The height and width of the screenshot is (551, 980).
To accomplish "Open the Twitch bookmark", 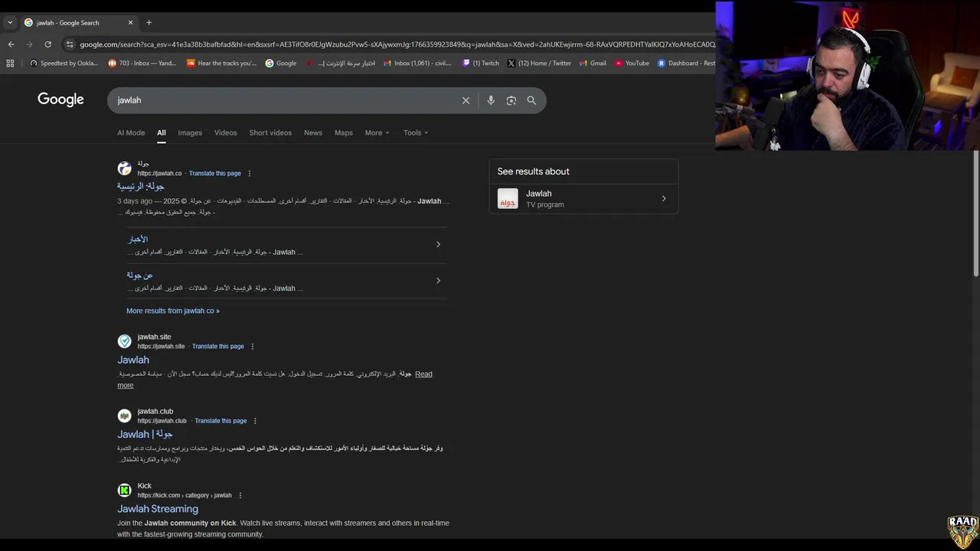I will point(481,64).
